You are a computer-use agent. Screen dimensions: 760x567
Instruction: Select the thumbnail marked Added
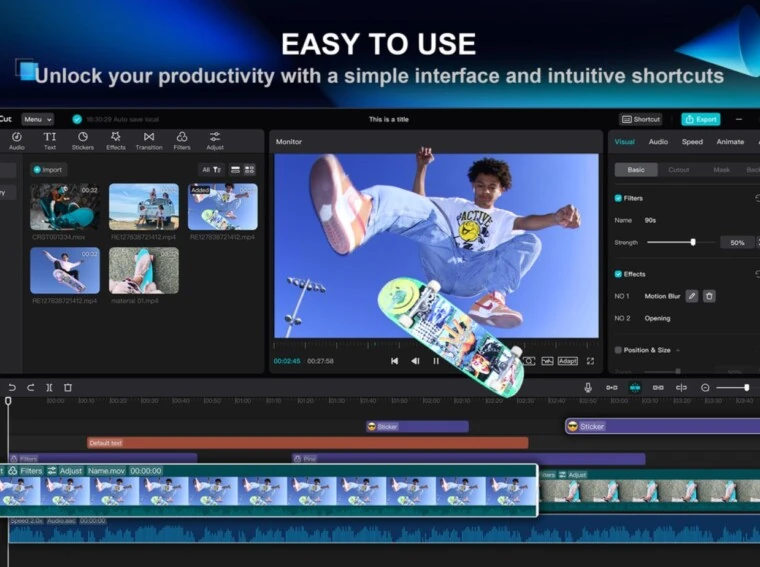pyautogui.click(x=223, y=207)
